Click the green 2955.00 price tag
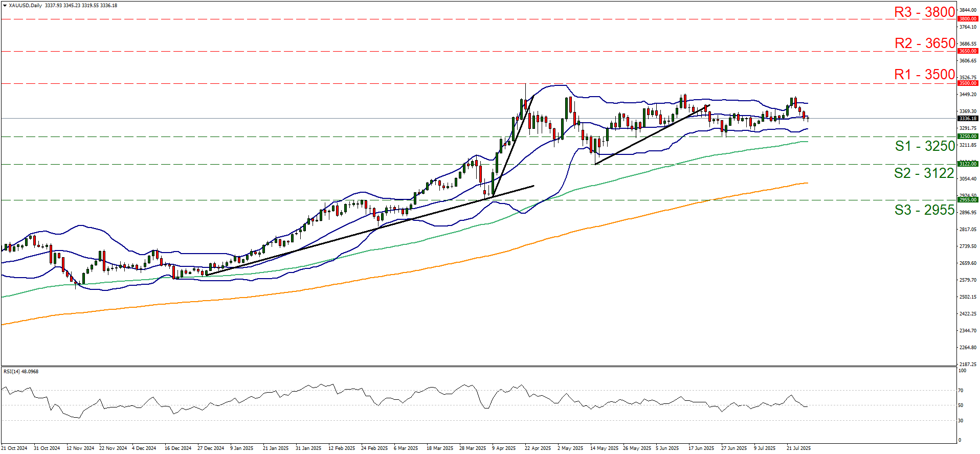The width and height of the screenshot is (980, 454). [968, 200]
